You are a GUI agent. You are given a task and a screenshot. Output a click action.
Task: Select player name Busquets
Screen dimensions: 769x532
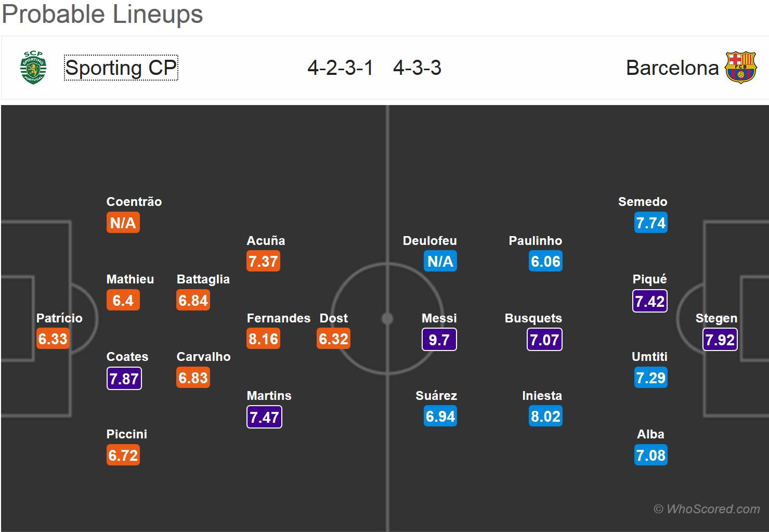click(533, 318)
